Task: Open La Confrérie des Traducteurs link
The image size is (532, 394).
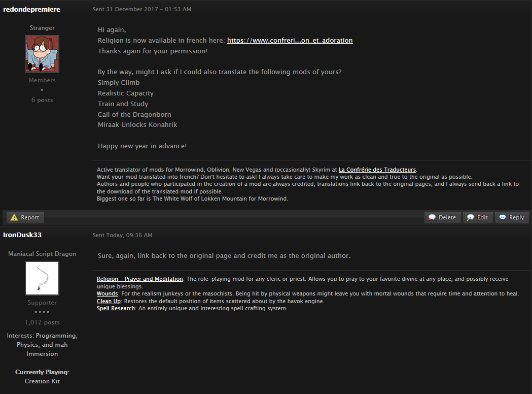Action: pyautogui.click(x=377, y=170)
